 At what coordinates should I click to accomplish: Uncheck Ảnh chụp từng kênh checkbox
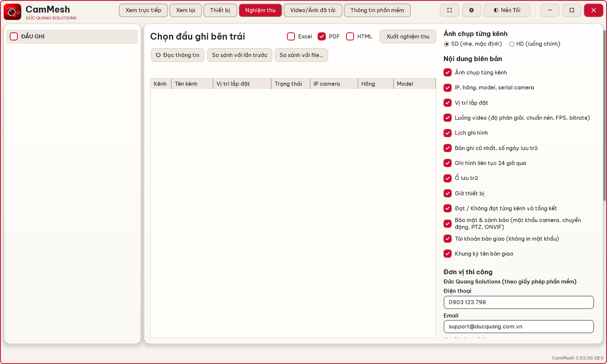pos(448,72)
